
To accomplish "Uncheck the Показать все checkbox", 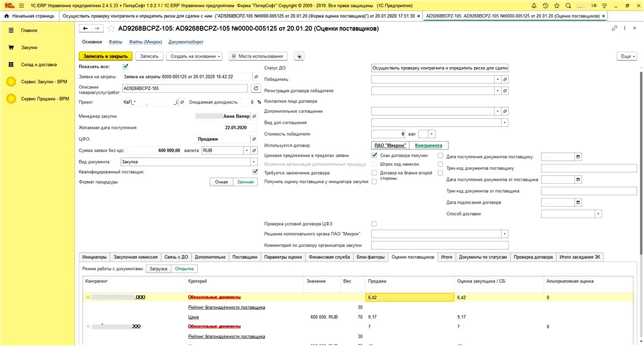I will pos(126,67).
